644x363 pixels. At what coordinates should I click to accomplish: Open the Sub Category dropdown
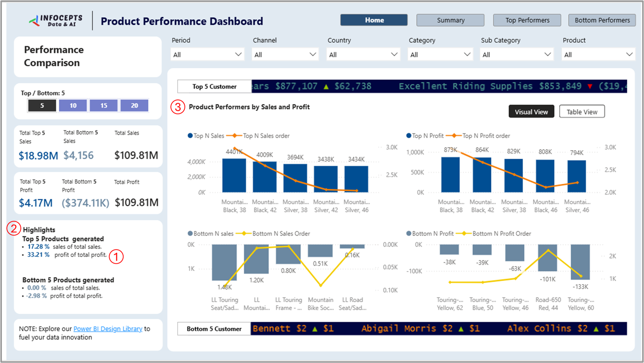click(x=516, y=55)
